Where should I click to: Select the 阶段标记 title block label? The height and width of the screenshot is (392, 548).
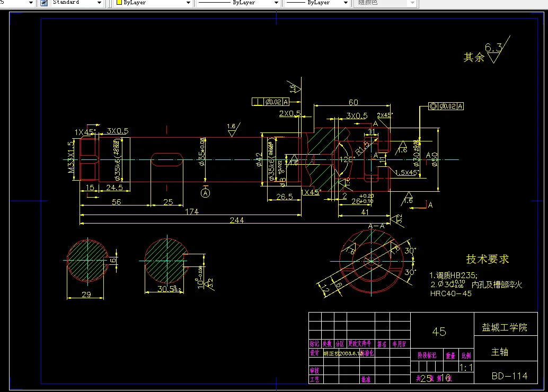point(427,355)
